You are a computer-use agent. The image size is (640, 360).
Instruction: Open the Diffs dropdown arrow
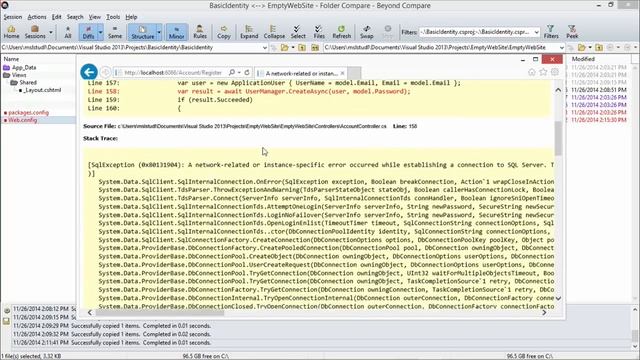(100, 32)
